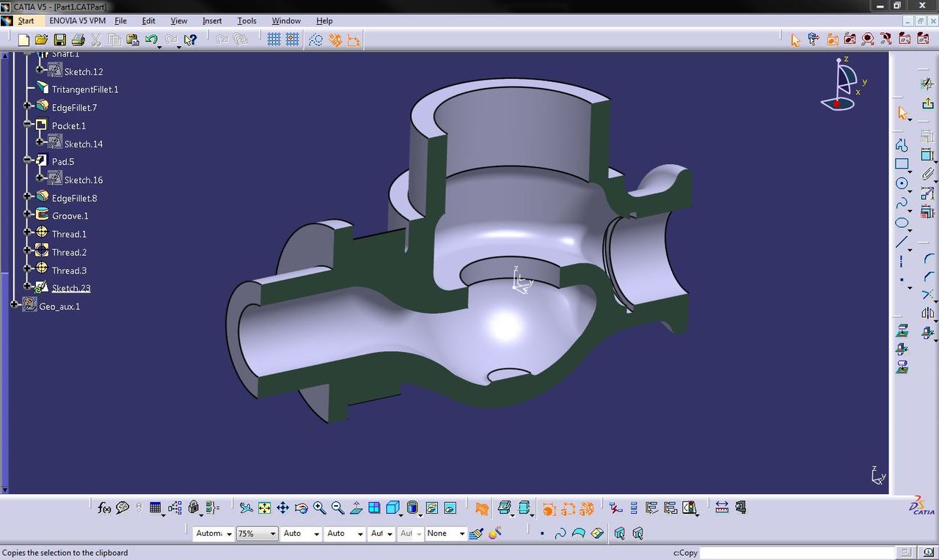Select the Circle sketch tool
This screenshot has height=560, width=939.
[902, 183]
